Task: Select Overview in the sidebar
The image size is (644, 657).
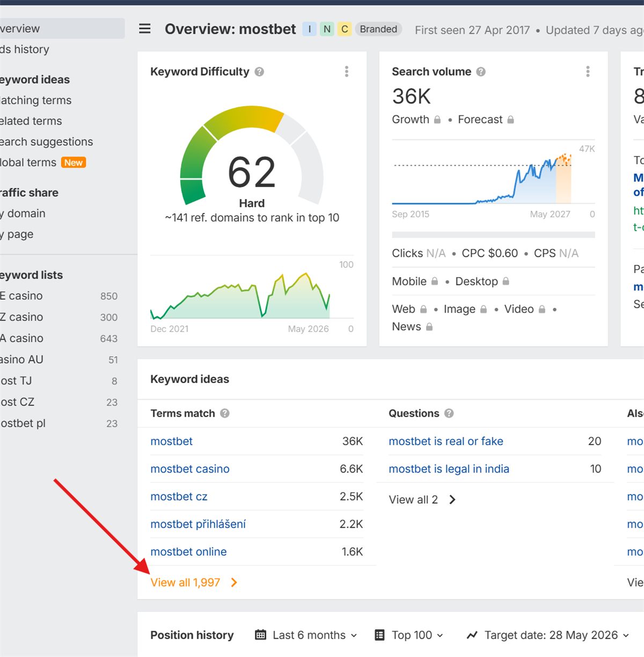Action: [x=62, y=28]
